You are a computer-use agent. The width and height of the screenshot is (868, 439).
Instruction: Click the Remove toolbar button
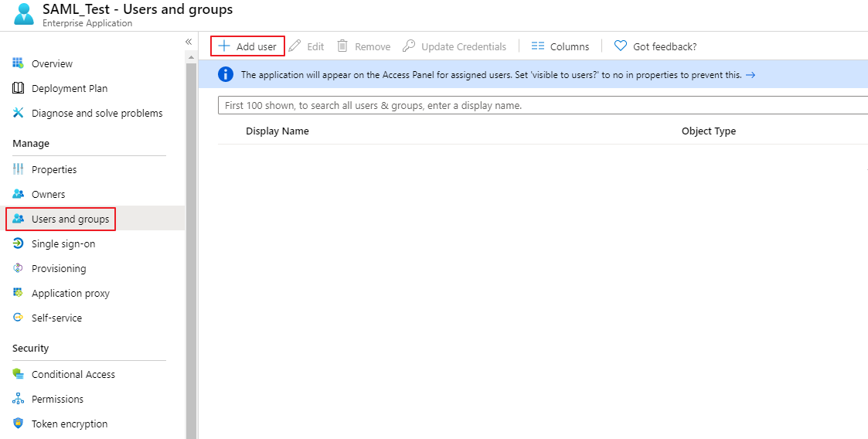pyautogui.click(x=364, y=46)
